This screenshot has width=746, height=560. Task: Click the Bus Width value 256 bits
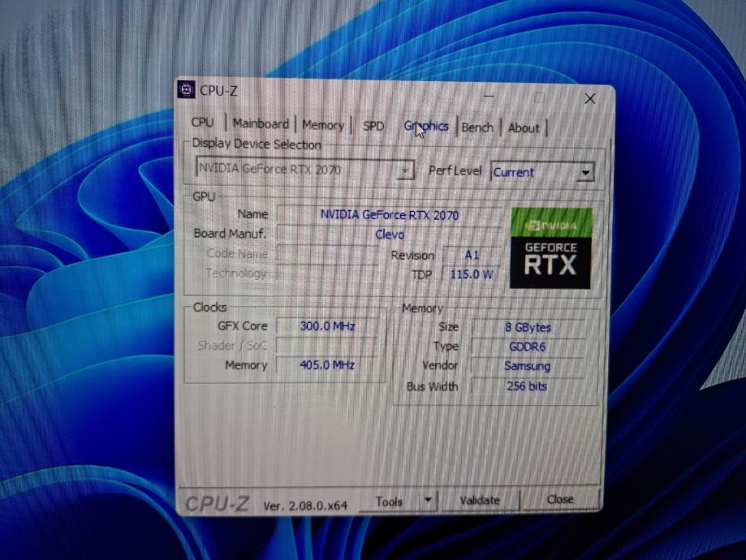pos(527,386)
